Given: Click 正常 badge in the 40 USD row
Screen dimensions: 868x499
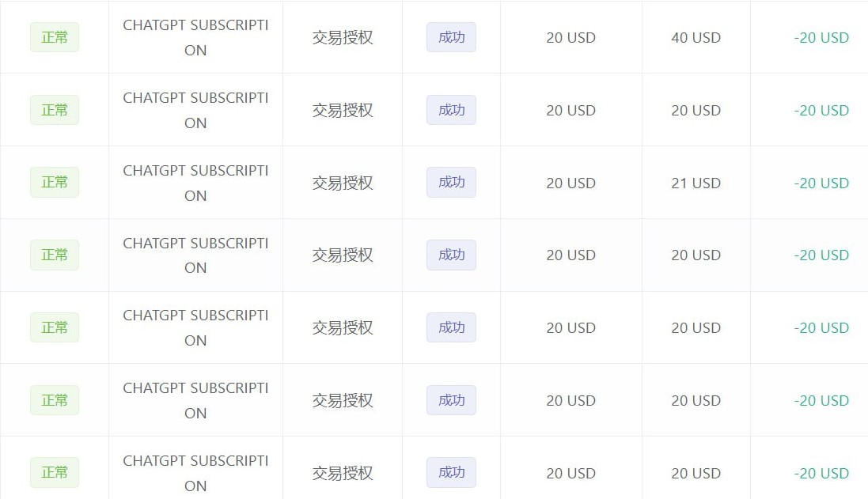Looking at the screenshot, I should (55, 37).
